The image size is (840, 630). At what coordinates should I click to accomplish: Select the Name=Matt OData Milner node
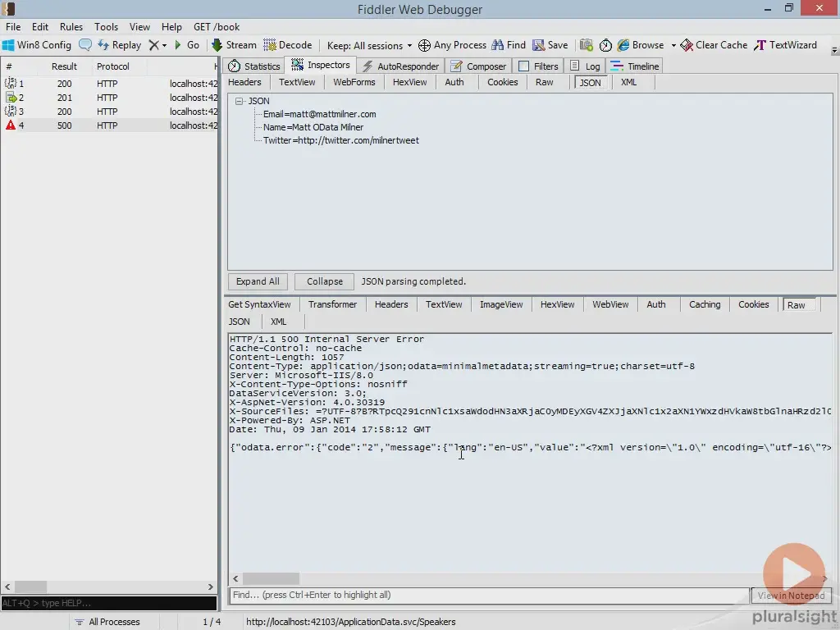pos(313,127)
